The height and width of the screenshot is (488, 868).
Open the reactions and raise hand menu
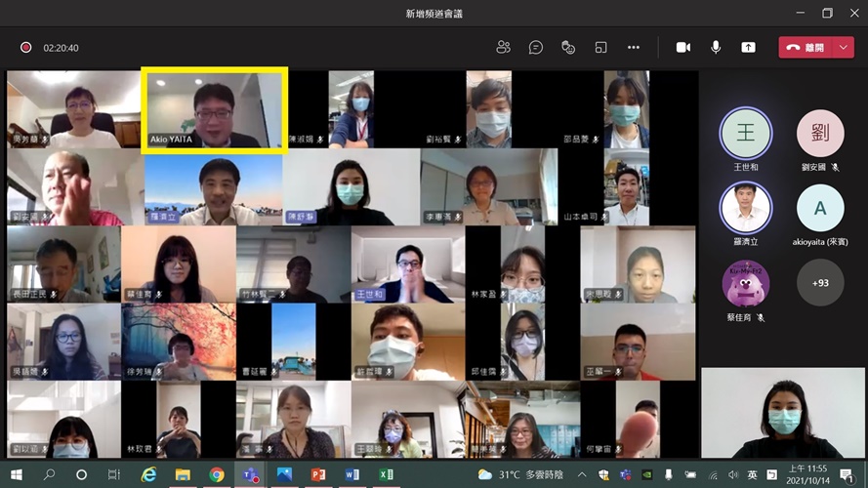coord(568,47)
